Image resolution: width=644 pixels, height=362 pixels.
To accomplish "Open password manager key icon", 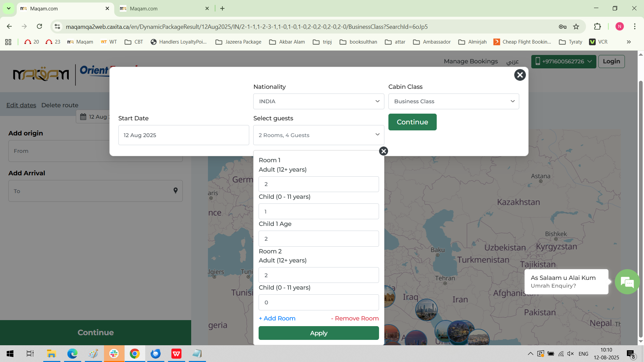I will [x=562, y=27].
